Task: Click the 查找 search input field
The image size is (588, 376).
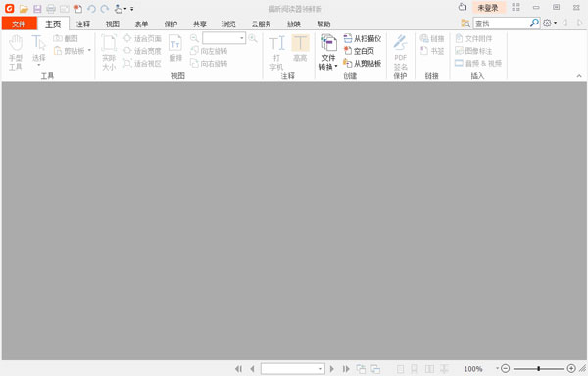Action: [501, 23]
